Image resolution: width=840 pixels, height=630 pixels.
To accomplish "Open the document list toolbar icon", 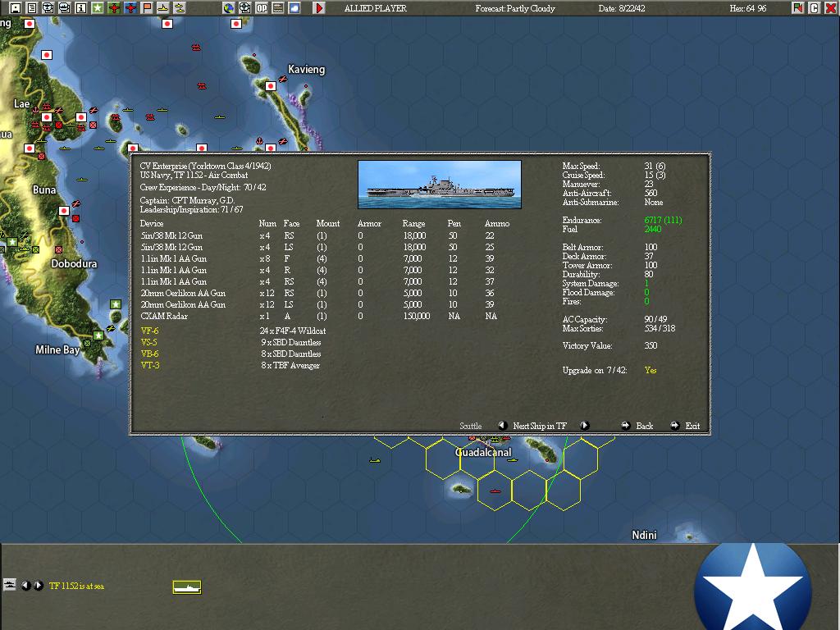I will point(32,8).
